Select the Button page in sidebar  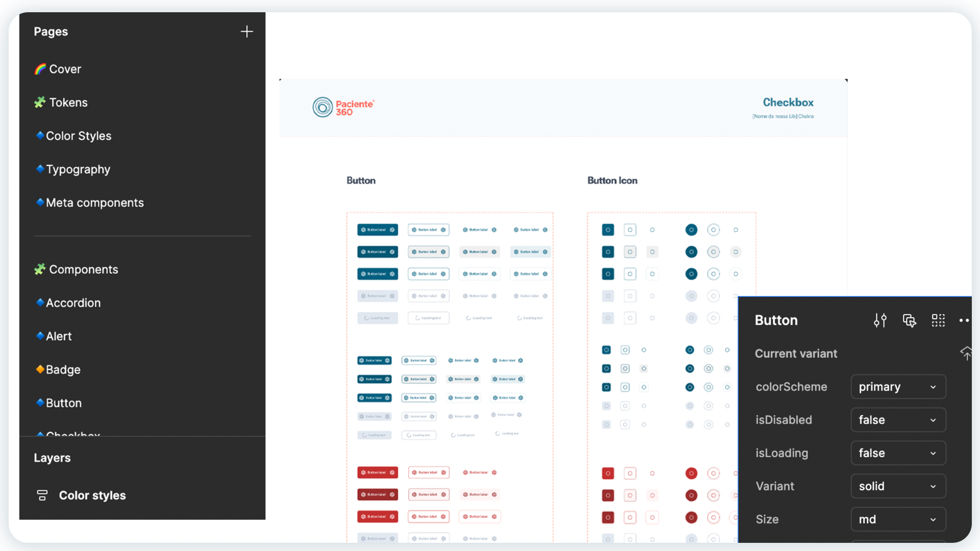[64, 403]
